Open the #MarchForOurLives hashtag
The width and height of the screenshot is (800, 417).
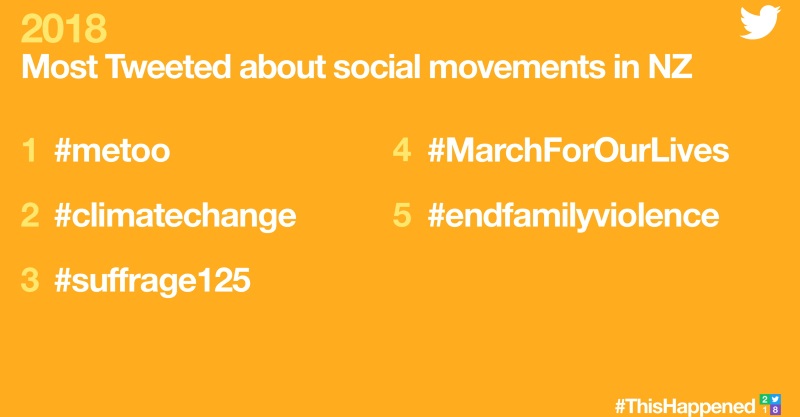tap(579, 151)
